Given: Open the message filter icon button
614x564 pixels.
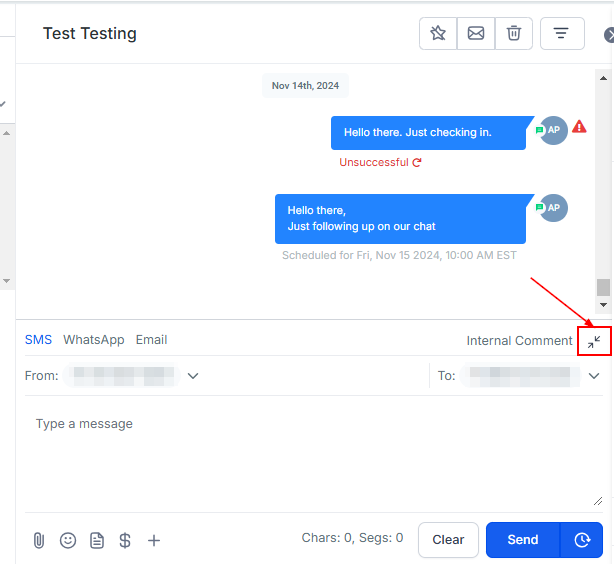Looking at the screenshot, I should pos(562,33).
